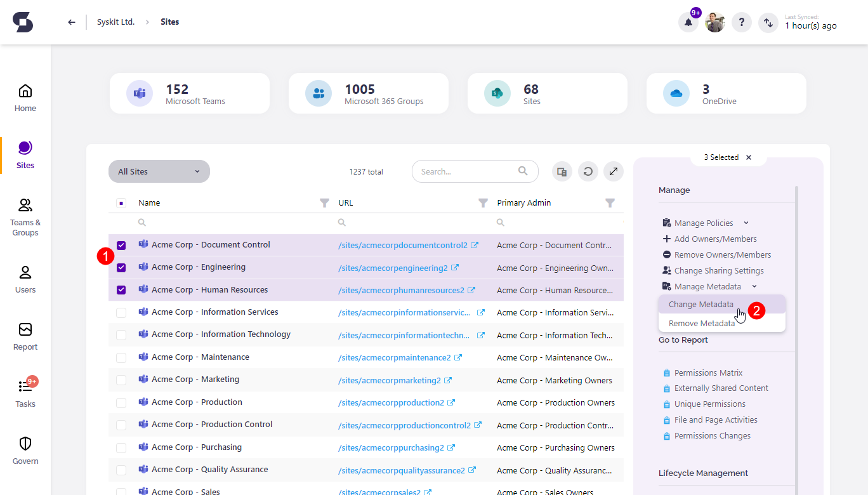868x495 pixels.
Task: Click the sync arrows icon
Action: point(768,23)
